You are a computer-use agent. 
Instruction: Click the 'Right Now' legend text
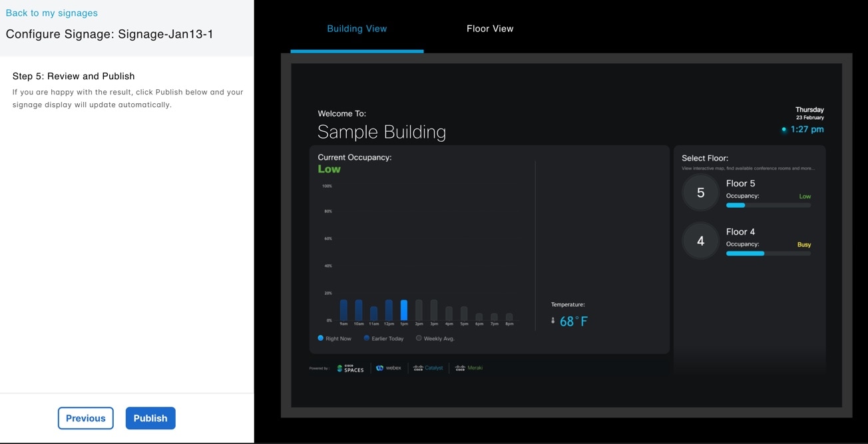[x=338, y=339]
